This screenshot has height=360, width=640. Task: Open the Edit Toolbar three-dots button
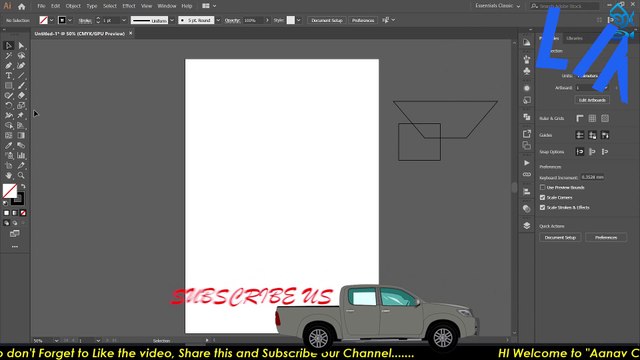tap(15, 247)
